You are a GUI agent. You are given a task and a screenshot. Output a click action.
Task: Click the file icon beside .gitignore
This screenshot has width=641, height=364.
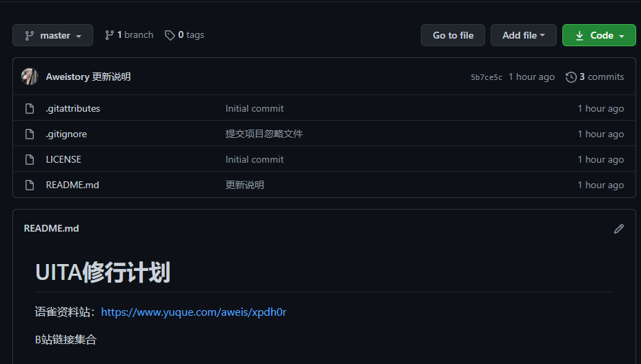pyautogui.click(x=30, y=134)
